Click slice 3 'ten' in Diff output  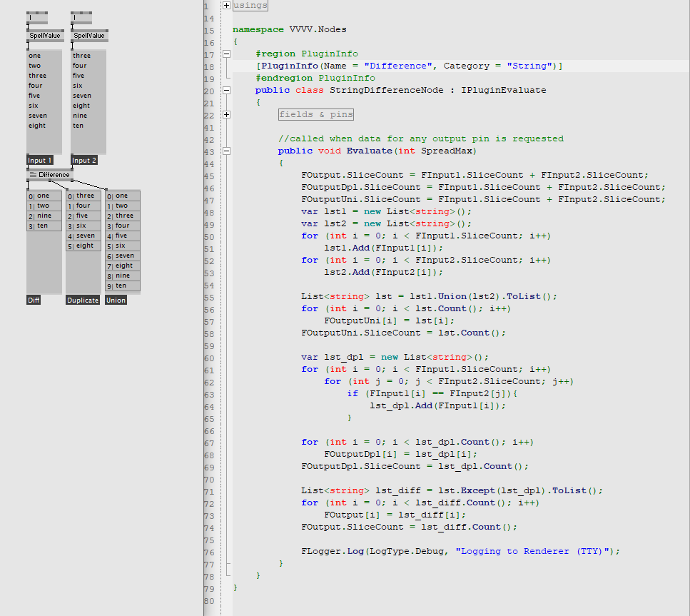[44, 226]
